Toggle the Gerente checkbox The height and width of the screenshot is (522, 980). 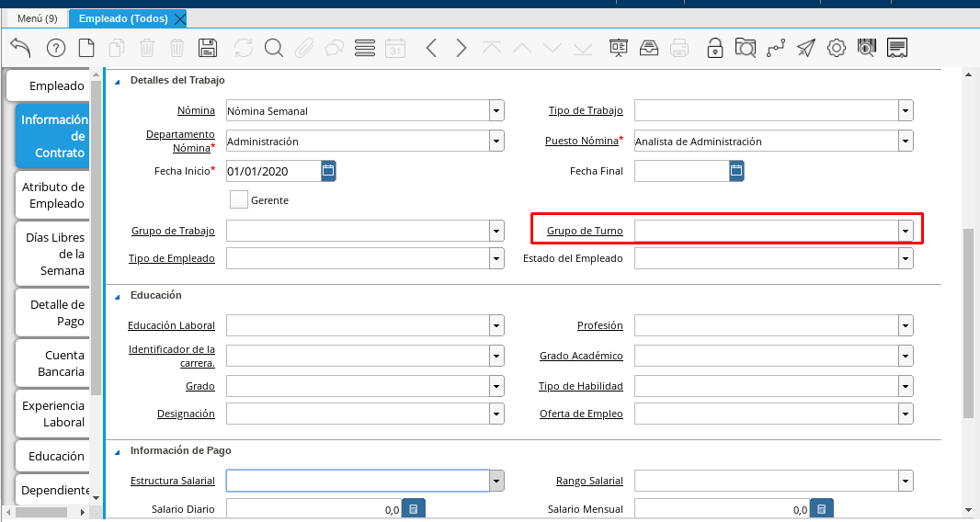[x=239, y=199]
